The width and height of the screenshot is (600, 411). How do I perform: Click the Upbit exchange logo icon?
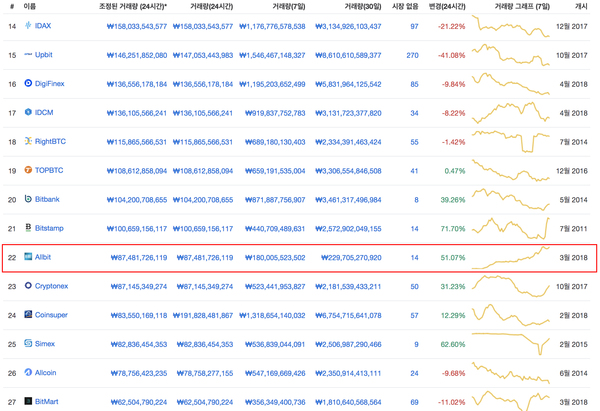[x=28, y=55]
